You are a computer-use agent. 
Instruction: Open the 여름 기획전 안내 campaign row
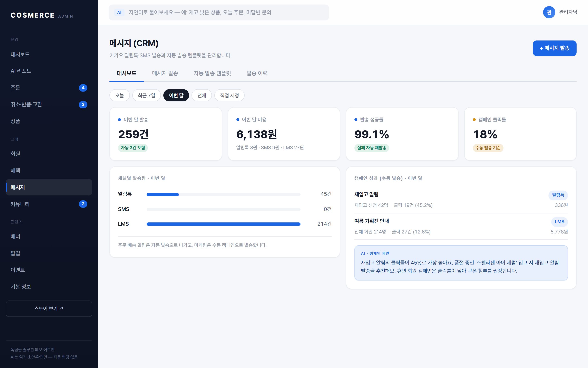461,226
